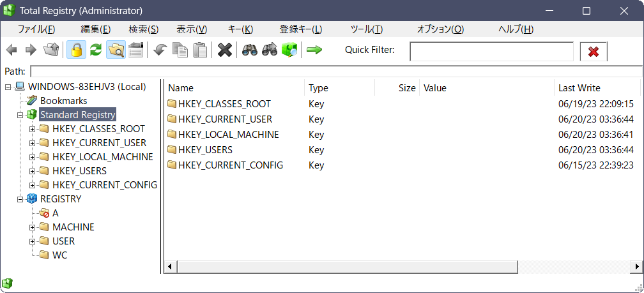The height and width of the screenshot is (293, 644).
Task: Open the ファイル(F) menu
Action: (36, 29)
